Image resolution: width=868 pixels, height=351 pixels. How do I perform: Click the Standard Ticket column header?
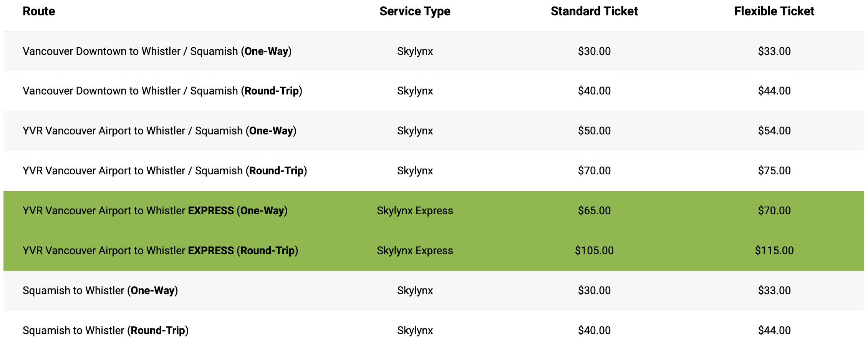tap(594, 12)
